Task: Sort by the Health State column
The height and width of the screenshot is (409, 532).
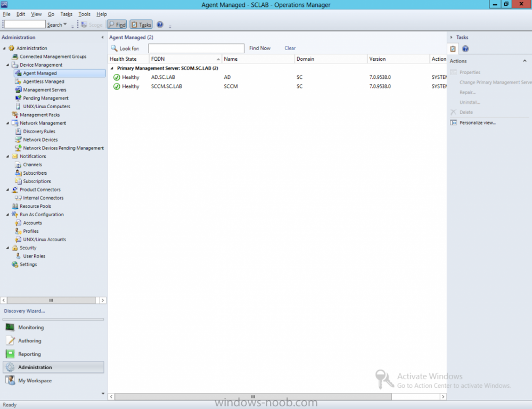Action: coord(128,59)
